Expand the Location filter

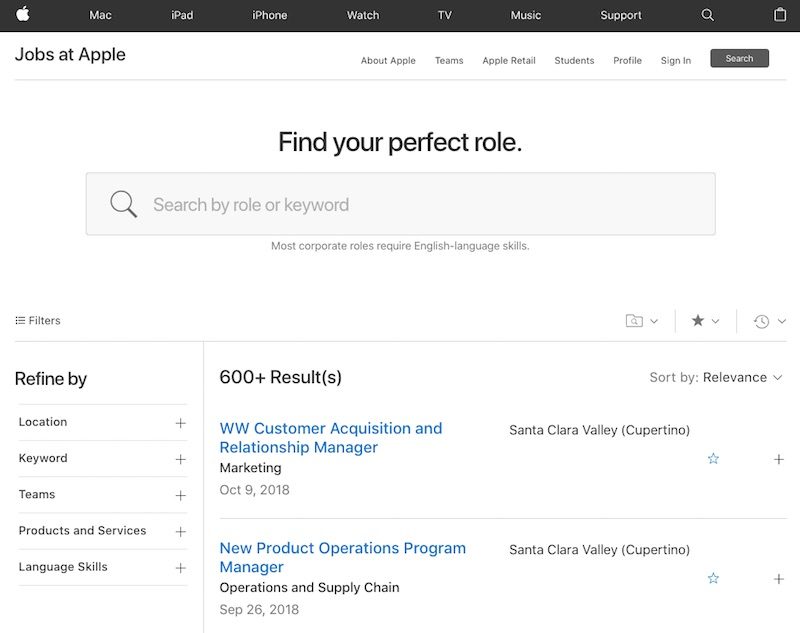(x=180, y=423)
